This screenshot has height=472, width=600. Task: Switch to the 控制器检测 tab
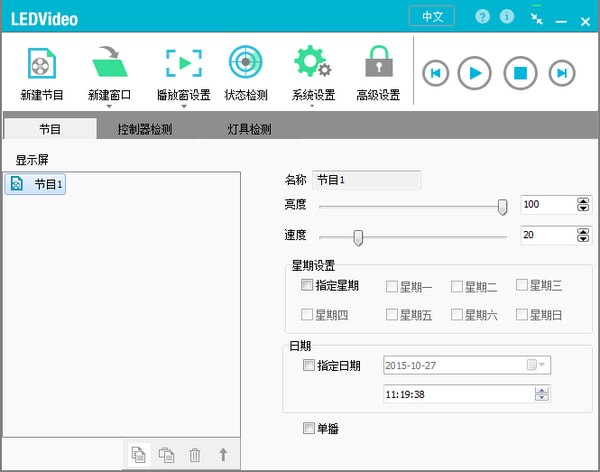[144, 129]
